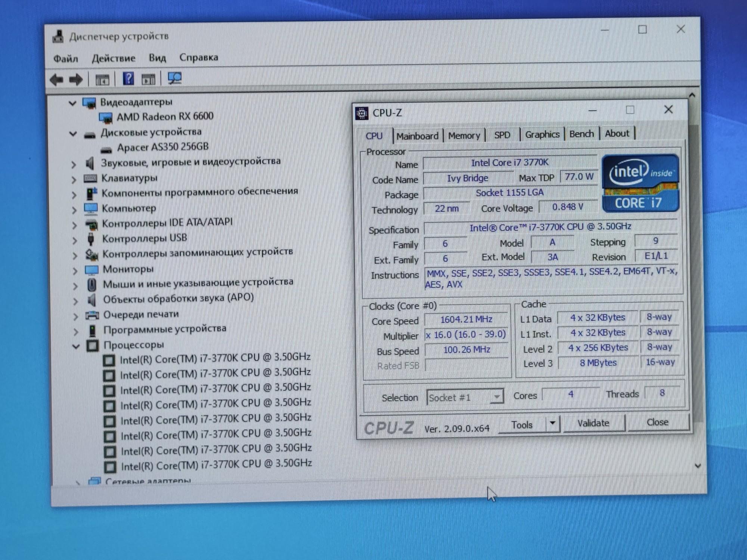Expand the Звуковые, игровые и видеоустройства node
Screen dimensions: 747x560
pos(74,164)
